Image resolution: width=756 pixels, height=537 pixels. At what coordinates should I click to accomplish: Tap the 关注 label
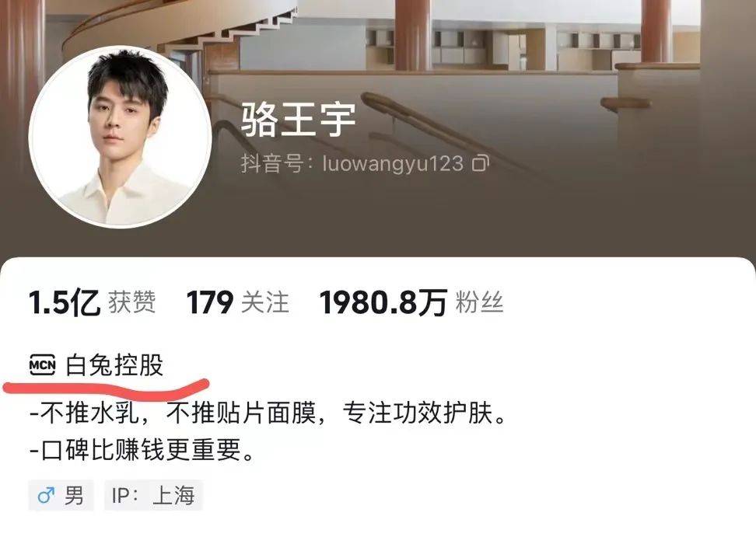[264, 303]
